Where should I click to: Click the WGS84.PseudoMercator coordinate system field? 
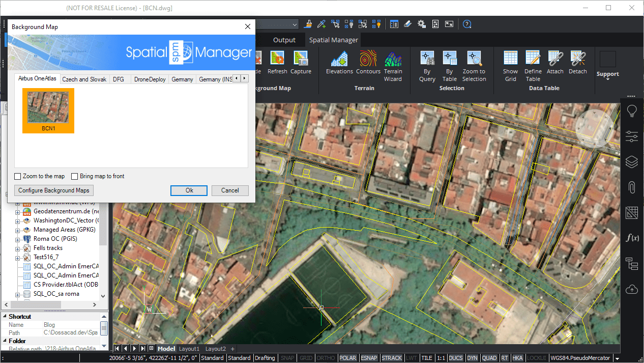pos(581,358)
